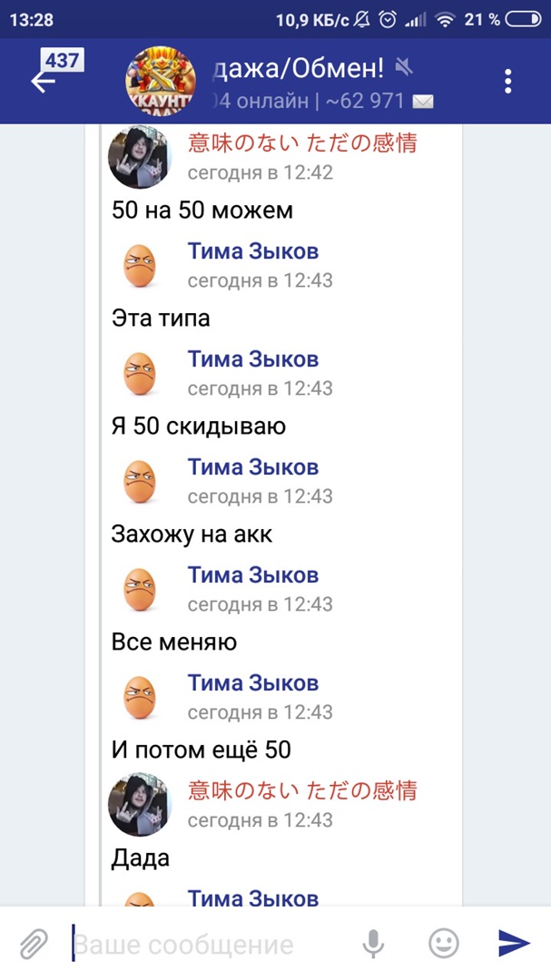Tap the Japanese username above "Дада"
Viewport: 551px width, 980px height.
[x=302, y=790]
